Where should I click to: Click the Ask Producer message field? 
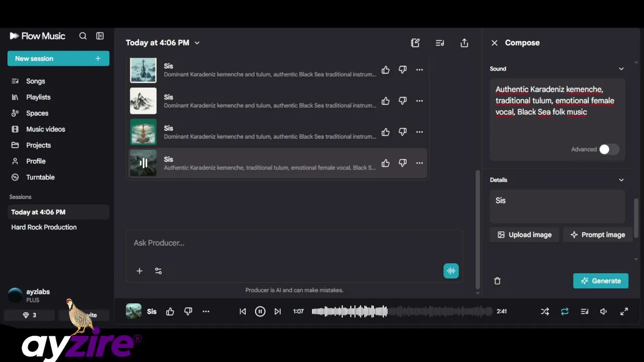[x=294, y=243]
